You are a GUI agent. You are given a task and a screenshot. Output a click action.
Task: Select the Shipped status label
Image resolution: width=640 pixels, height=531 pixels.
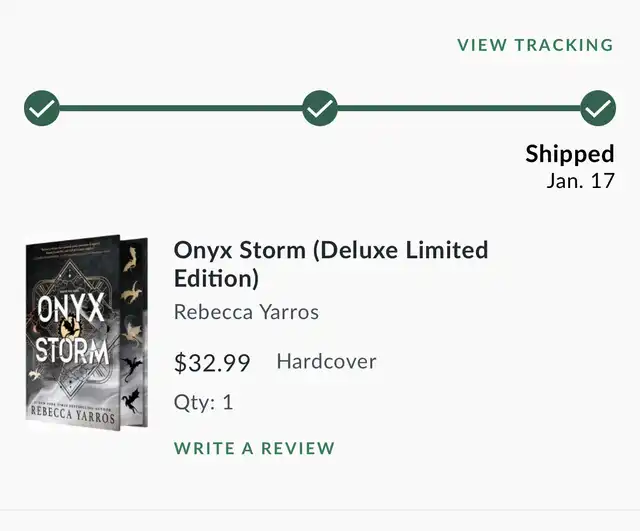(x=569, y=154)
